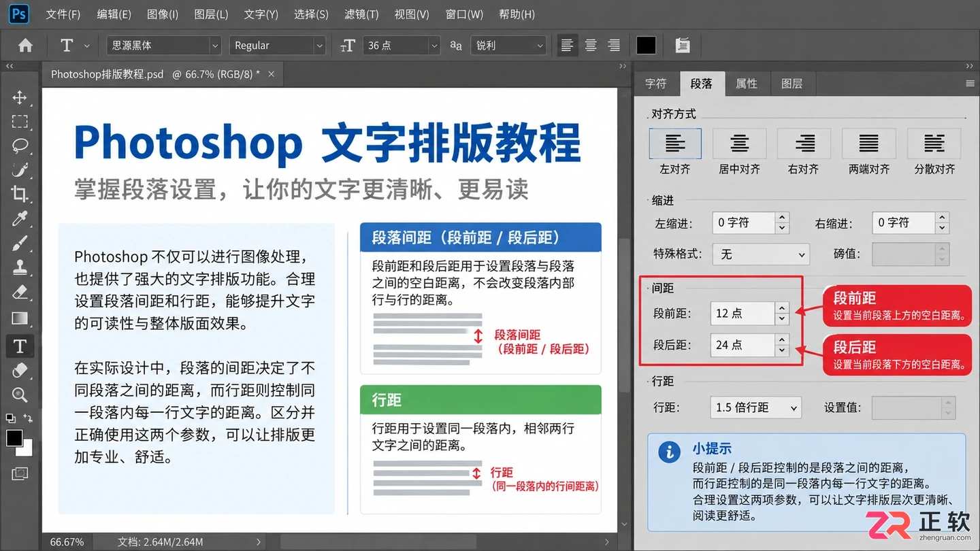This screenshot has height=551, width=980.
Task: Click the background color swatch in toolbar
Action: (27, 450)
